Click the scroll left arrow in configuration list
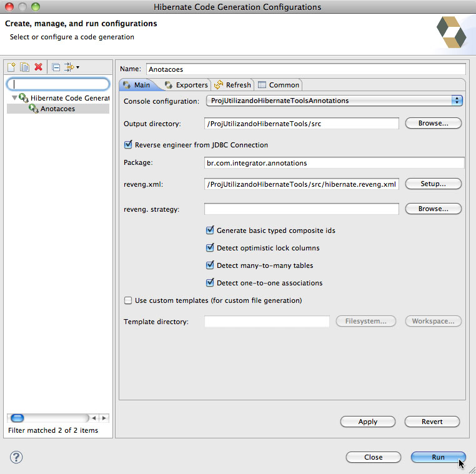Screen dimensions: 476x474 click(x=94, y=418)
